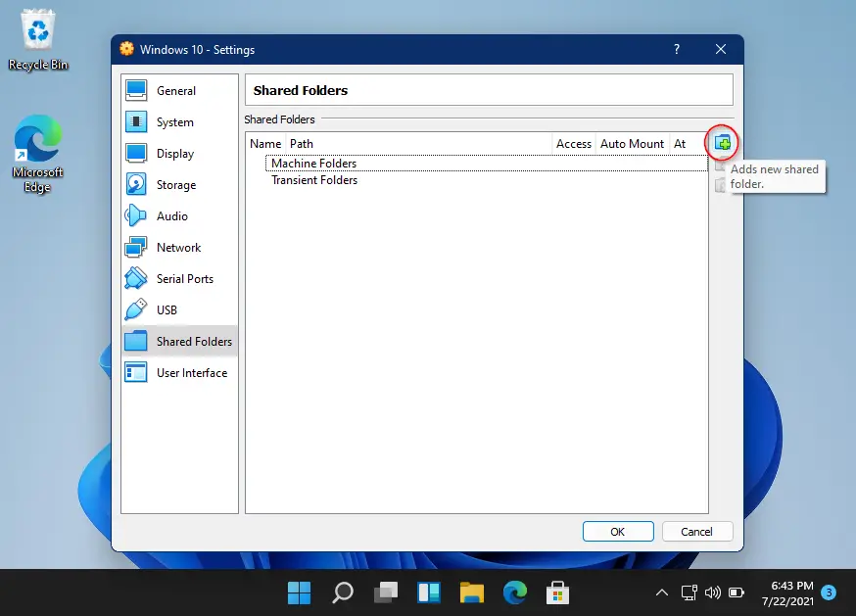Open Microsoft Edge desktop shortcut

(x=37, y=154)
